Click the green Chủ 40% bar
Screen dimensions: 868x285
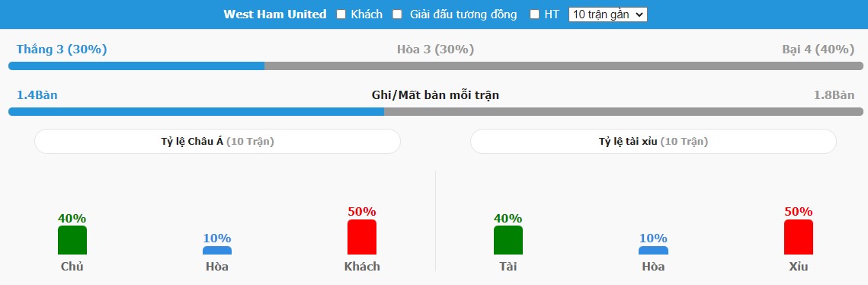click(72, 240)
